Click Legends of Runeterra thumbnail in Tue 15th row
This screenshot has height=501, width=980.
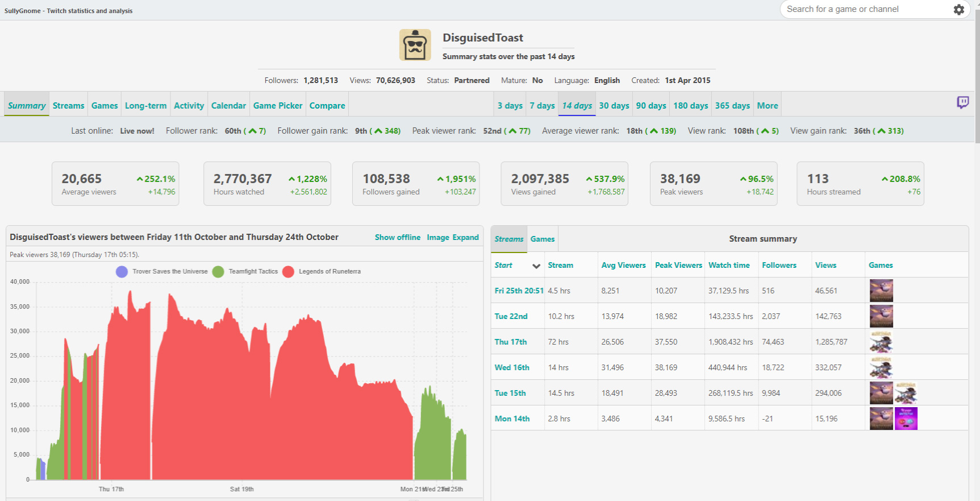click(x=906, y=393)
